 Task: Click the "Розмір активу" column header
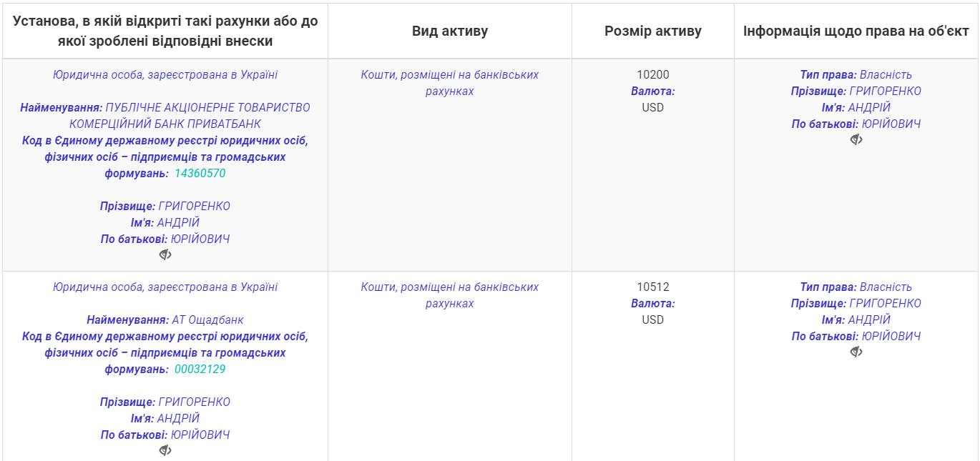[x=653, y=31]
